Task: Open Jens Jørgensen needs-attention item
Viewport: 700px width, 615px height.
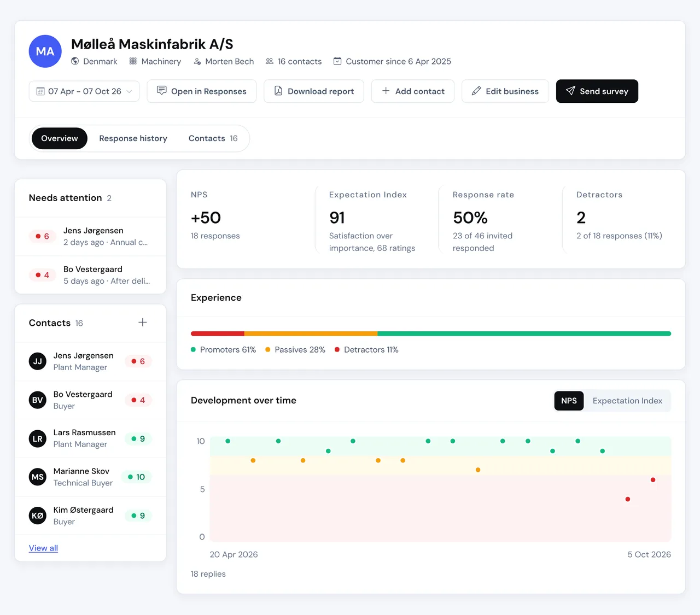Action: click(x=90, y=236)
